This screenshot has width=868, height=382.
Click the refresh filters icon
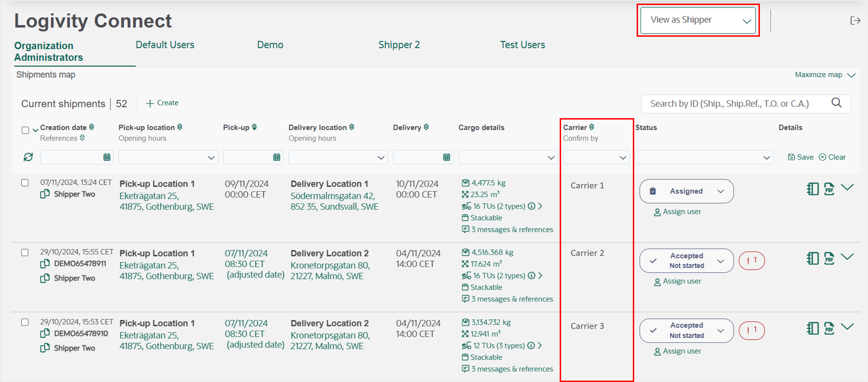point(28,157)
